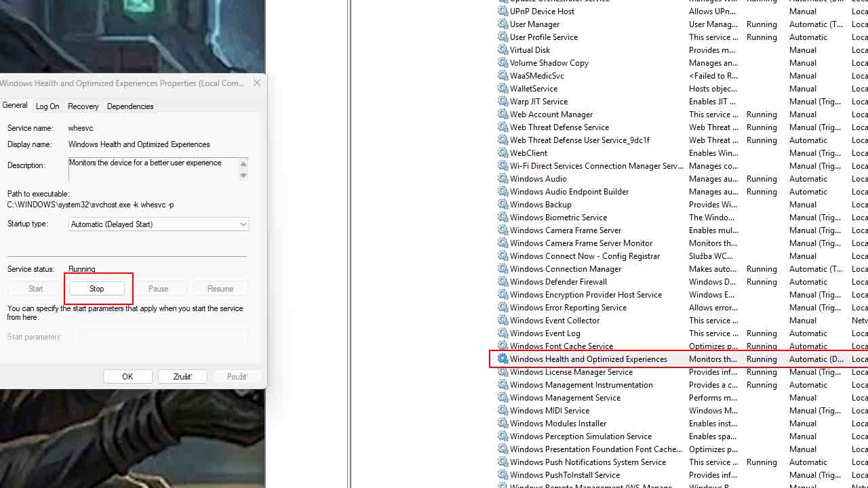Image resolution: width=868 pixels, height=488 pixels.
Task: Click the Web Threat Defense Service name
Action: click(559, 127)
